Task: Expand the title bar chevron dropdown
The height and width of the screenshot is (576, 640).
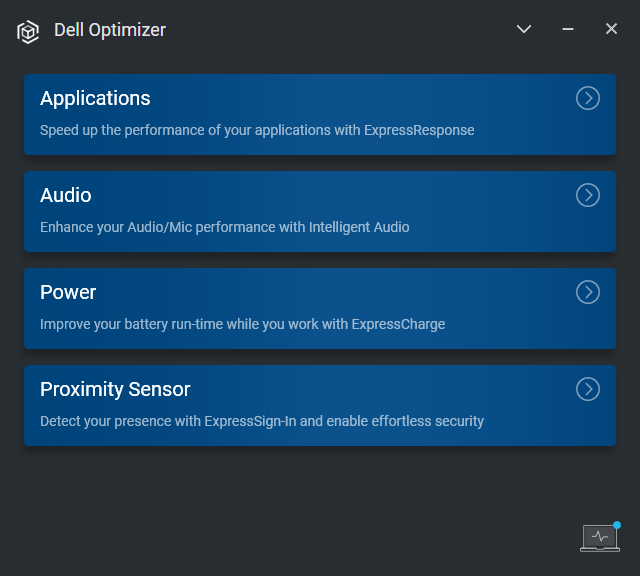Action: click(x=524, y=30)
